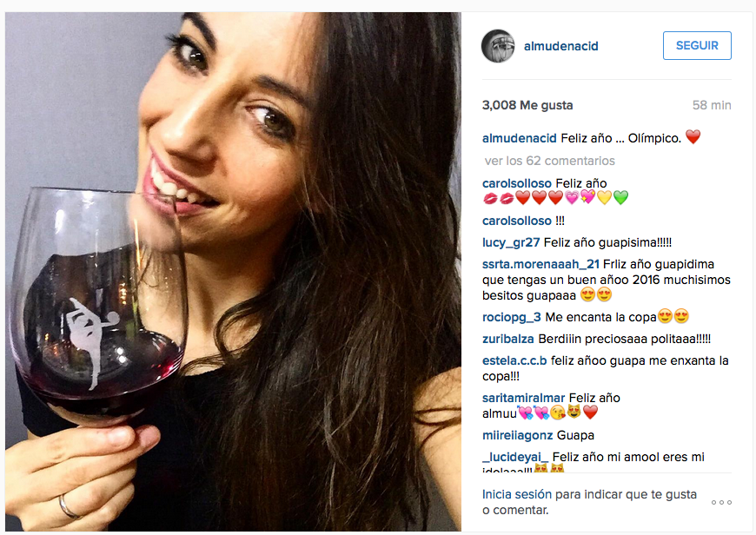
Task: Open almudenacid username in caption
Action: coord(520,138)
